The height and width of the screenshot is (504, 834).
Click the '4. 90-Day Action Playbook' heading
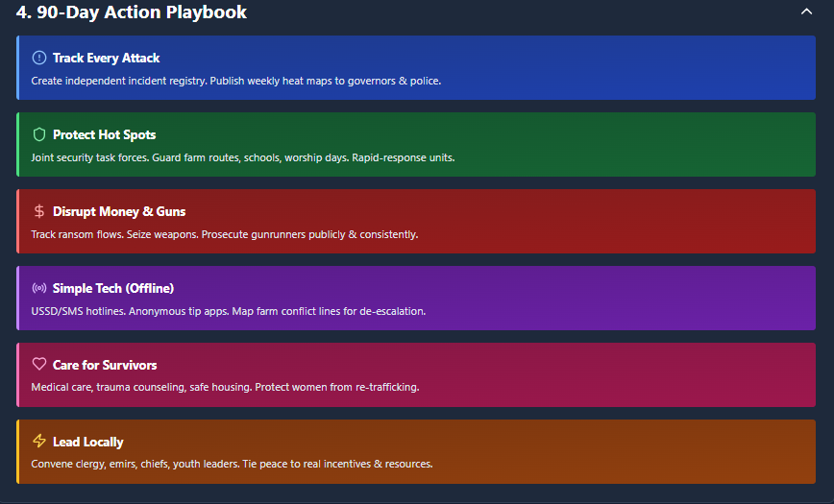click(x=132, y=12)
